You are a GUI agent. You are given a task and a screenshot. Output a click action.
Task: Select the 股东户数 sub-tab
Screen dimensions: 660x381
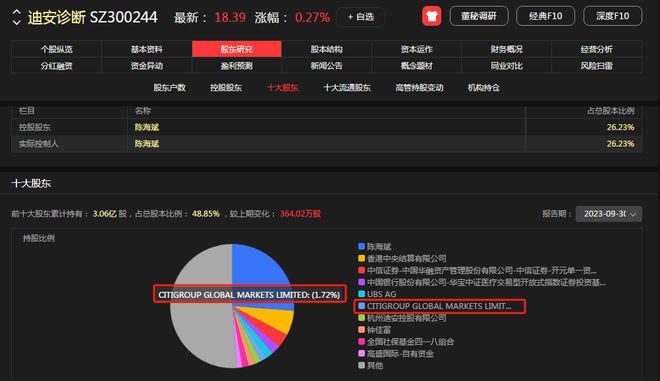pos(169,88)
